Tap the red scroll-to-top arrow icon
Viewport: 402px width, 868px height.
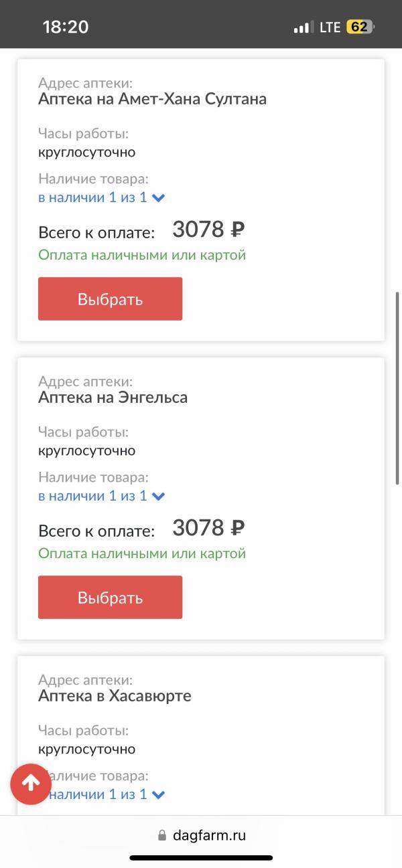tap(30, 784)
